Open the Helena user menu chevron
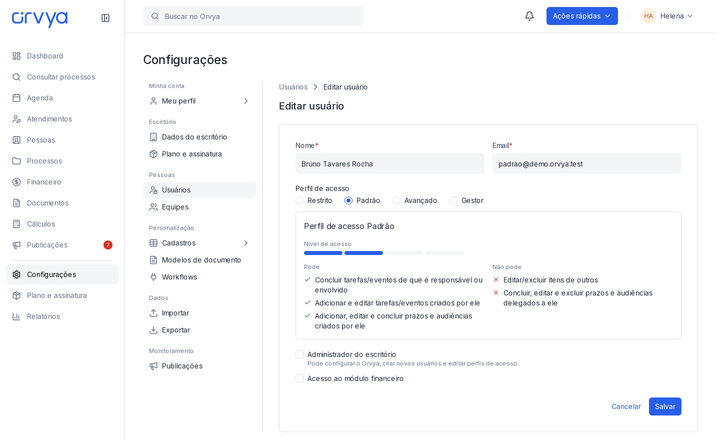The width and height of the screenshot is (720, 440). (690, 16)
